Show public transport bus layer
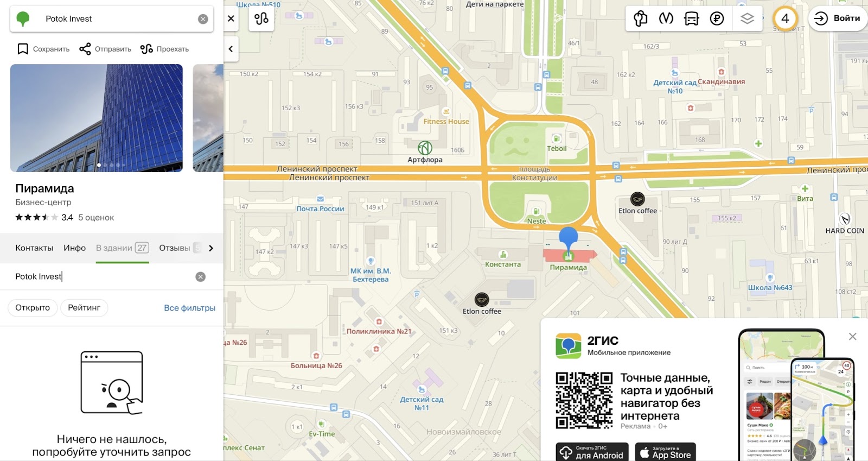 692,18
